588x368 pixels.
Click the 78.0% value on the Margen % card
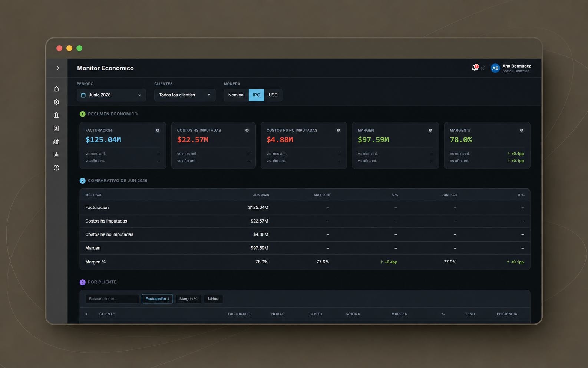[x=461, y=140]
